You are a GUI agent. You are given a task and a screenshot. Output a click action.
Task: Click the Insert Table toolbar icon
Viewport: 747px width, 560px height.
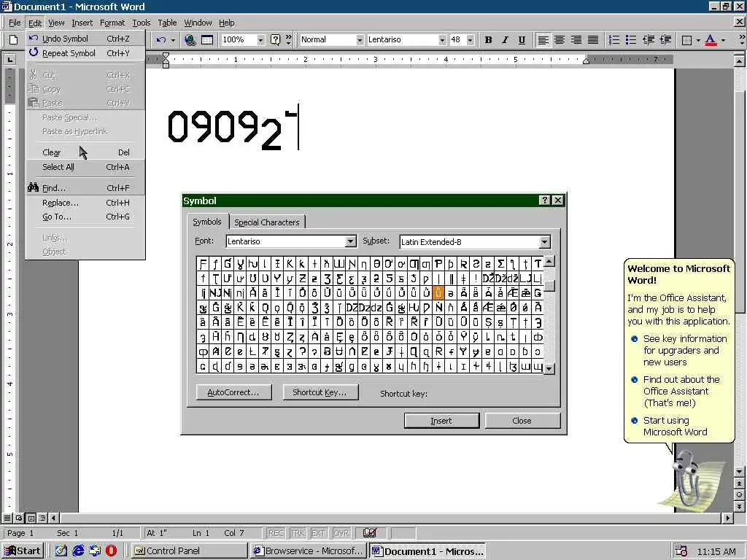[206, 39]
